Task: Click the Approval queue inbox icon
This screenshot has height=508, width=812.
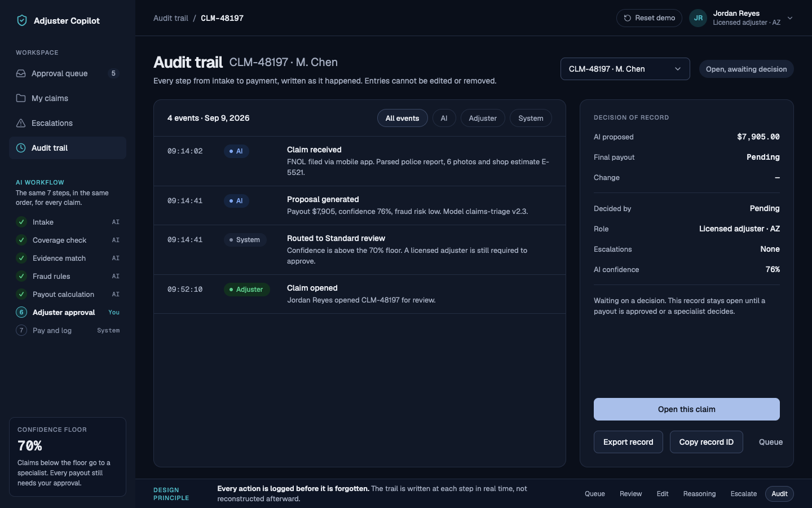Action: [21, 73]
